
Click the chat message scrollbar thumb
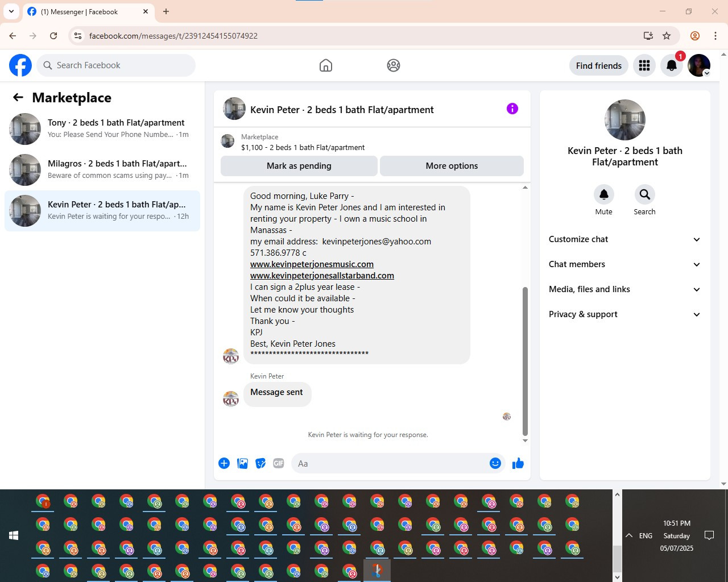pyautogui.click(x=525, y=361)
